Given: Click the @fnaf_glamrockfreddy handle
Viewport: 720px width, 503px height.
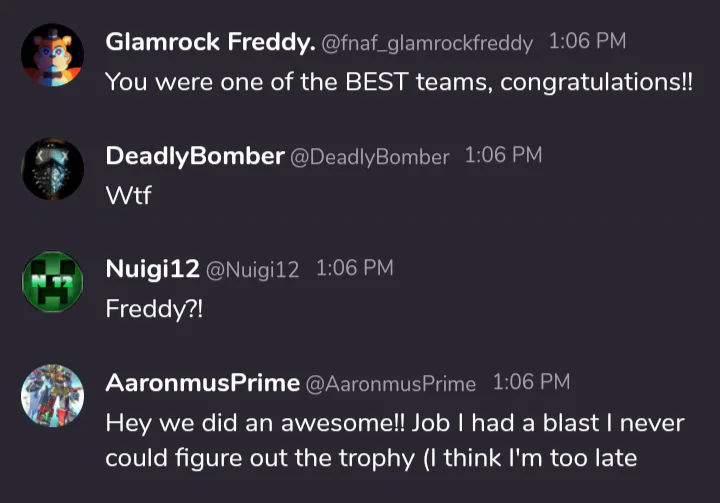Looking at the screenshot, I should pos(427,43).
